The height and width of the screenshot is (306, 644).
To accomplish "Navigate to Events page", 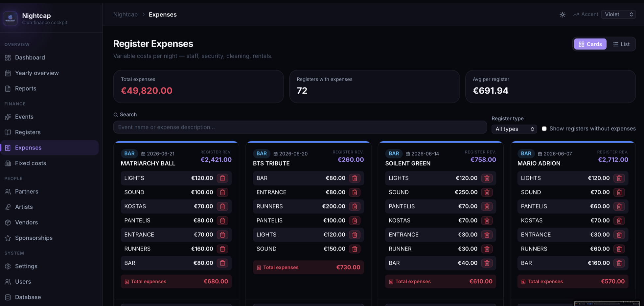I will point(49,117).
